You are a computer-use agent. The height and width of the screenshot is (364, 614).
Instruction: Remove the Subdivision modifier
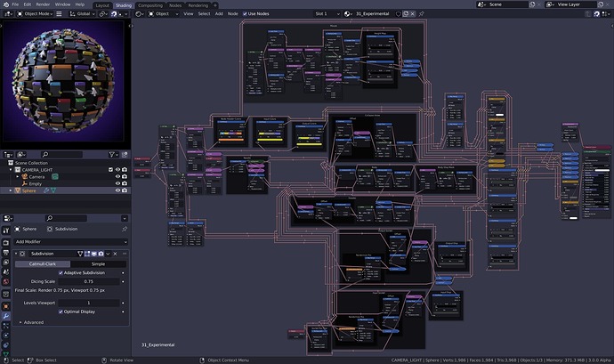click(x=115, y=254)
